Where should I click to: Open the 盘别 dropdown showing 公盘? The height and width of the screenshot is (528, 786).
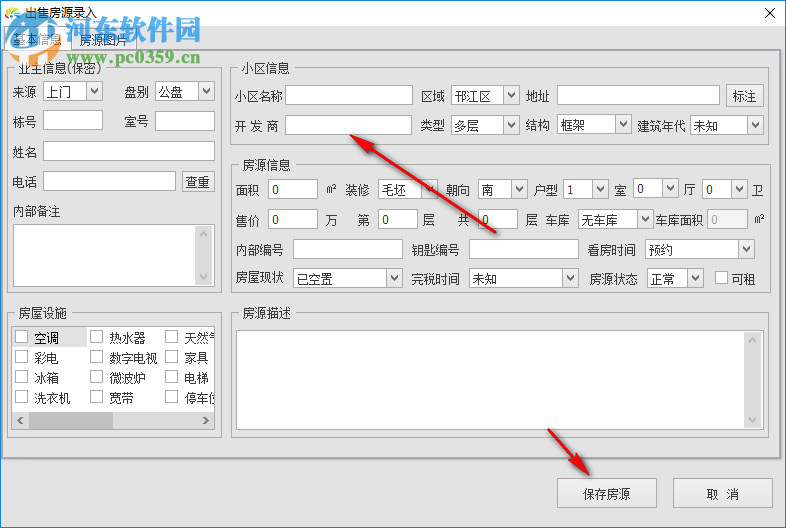pos(185,91)
